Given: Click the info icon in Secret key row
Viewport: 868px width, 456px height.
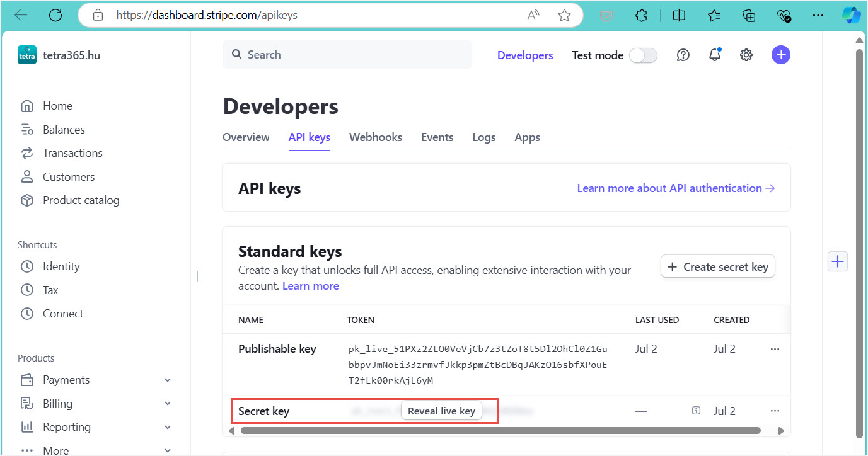Looking at the screenshot, I should click(696, 411).
